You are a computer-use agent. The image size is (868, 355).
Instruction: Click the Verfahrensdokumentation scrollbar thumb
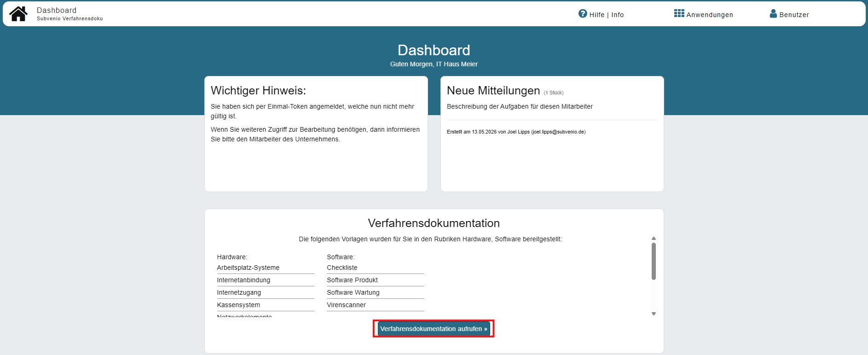coord(654,261)
